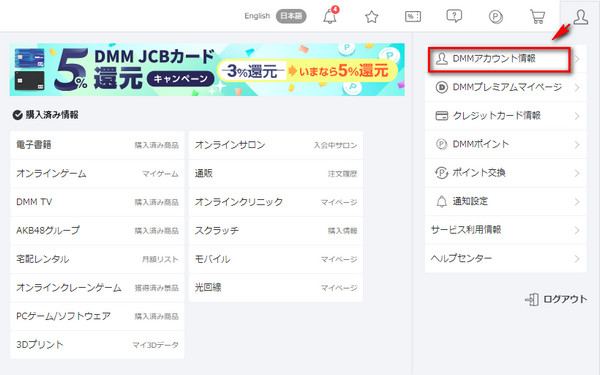Open the help question mark icon
The image size is (600, 375).
point(454,16)
